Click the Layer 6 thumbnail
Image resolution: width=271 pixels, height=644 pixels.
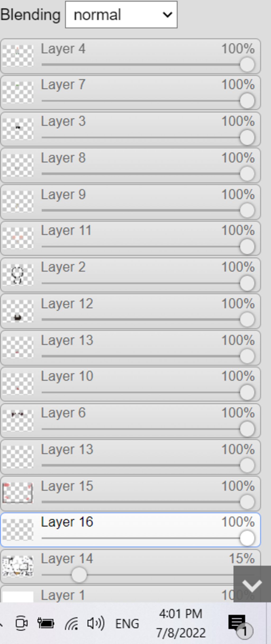click(18, 421)
